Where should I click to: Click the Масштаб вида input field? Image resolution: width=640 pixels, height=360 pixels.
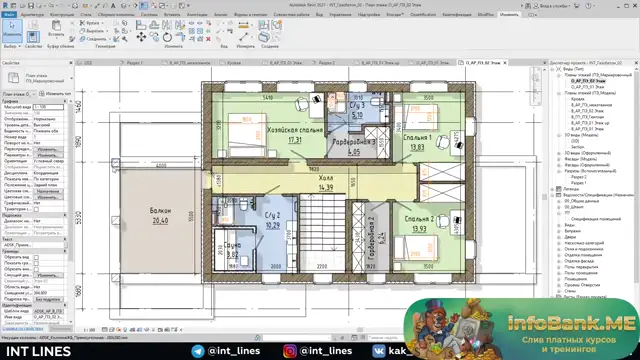coord(48,107)
